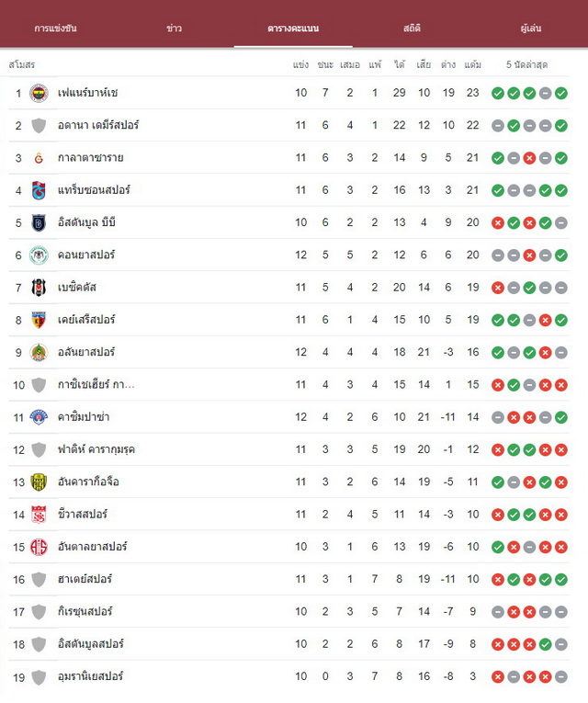Click the Galatasaray club logo
This screenshot has height=703, width=588.
tap(39, 158)
